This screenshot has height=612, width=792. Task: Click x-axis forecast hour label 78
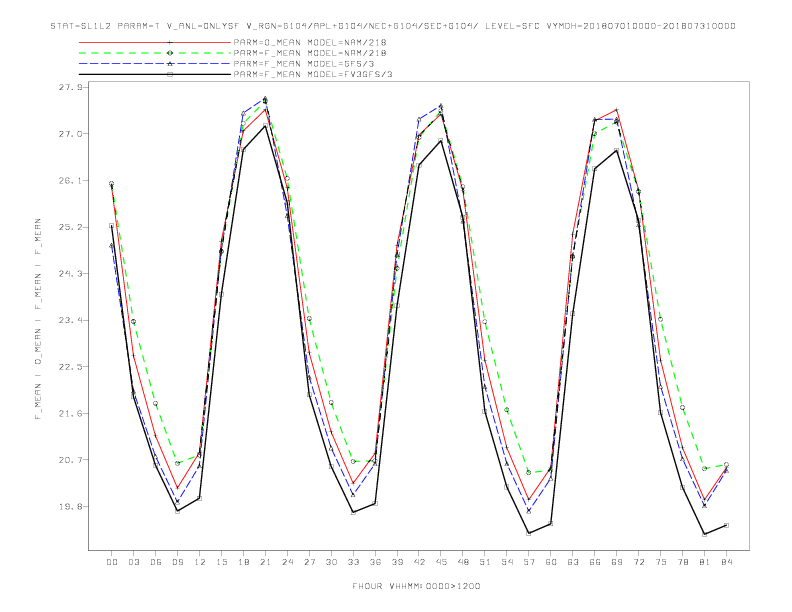coord(683,562)
